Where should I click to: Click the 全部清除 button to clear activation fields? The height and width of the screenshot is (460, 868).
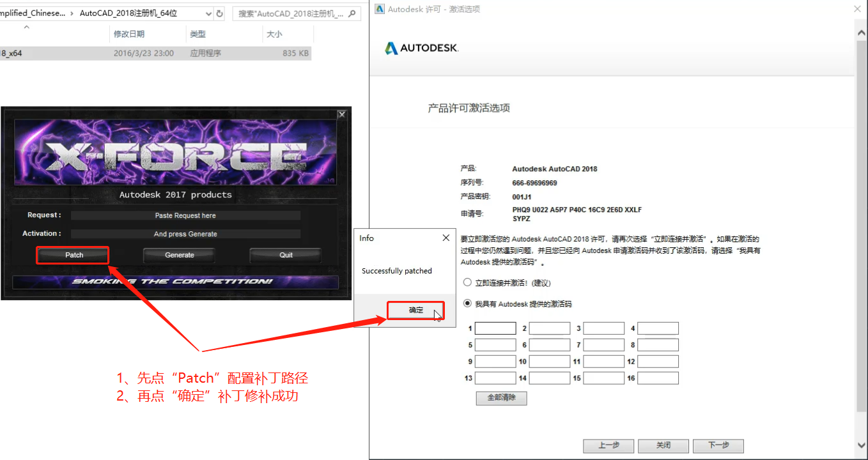501,398
